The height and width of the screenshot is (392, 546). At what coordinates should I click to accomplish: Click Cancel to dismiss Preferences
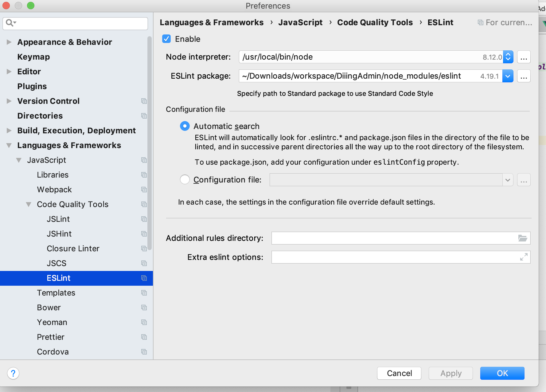tap(399, 373)
